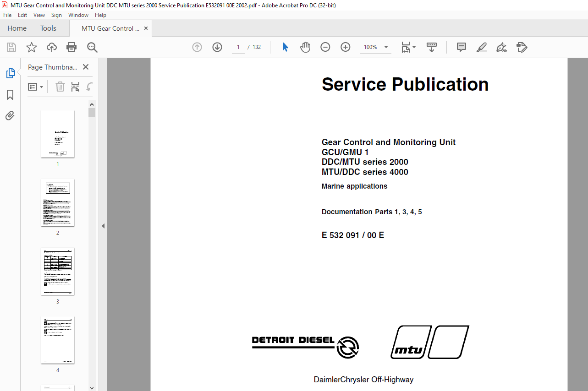Click the mtu logo

pos(430,342)
